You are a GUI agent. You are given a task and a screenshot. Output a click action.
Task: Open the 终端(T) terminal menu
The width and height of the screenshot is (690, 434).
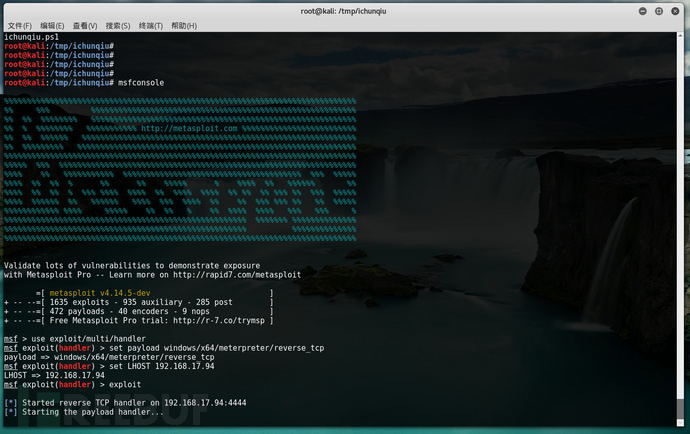[151, 26]
